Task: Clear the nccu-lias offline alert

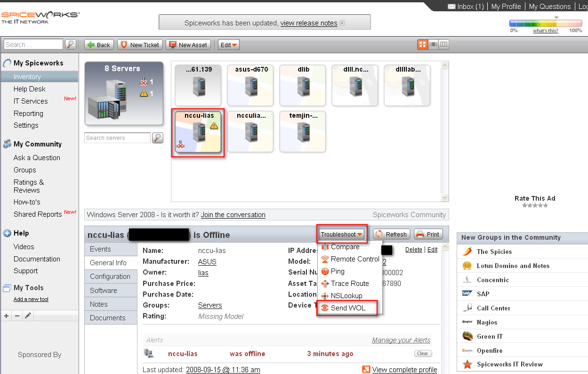Action: [423, 353]
